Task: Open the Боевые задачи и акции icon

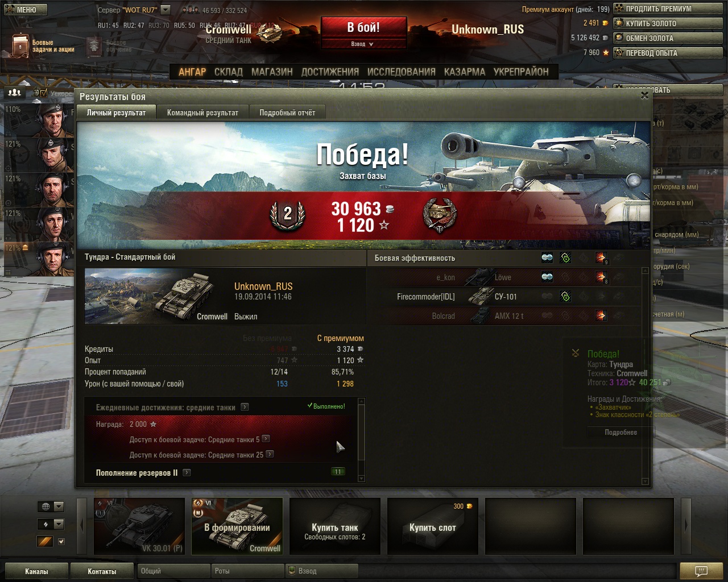Action: [20, 45]
